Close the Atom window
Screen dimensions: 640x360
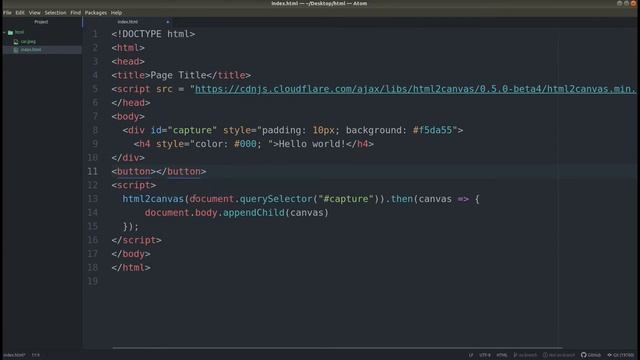[x=633, y=3]
